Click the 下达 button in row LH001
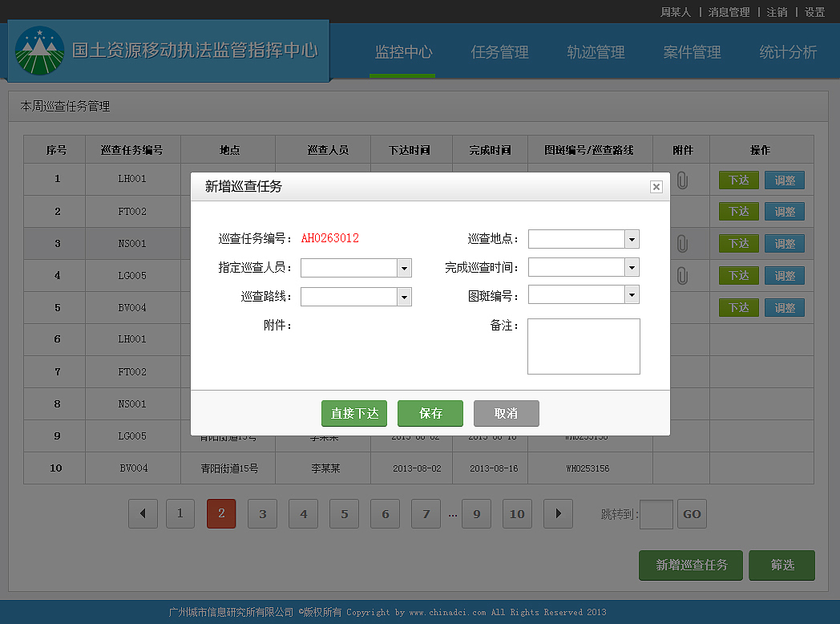Screen dimensions: 840x624 point(739,180)
